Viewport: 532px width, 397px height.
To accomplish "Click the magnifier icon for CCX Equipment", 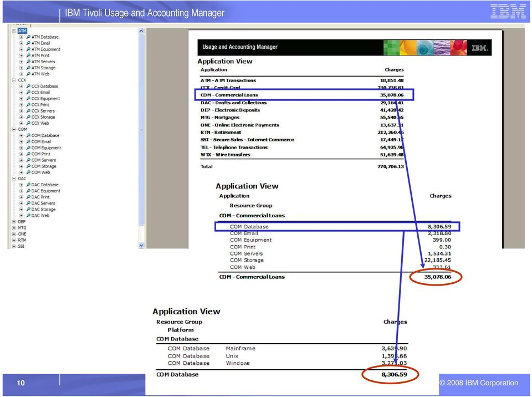I will point(28,99).
